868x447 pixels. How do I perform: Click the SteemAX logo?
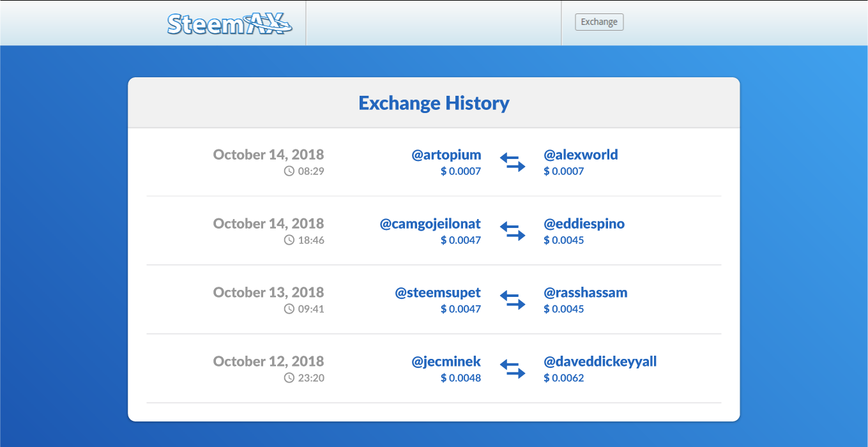230,24
